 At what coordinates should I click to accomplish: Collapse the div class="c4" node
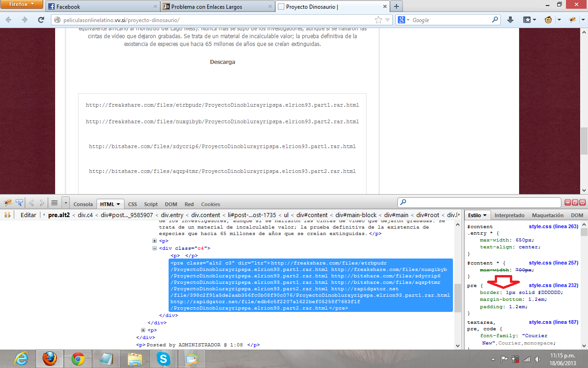tap(155, 248)
